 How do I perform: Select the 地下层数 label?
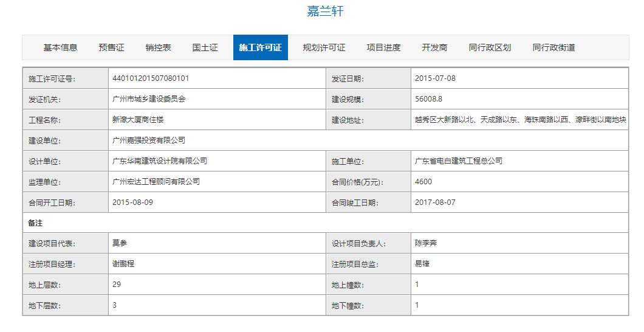44,306
